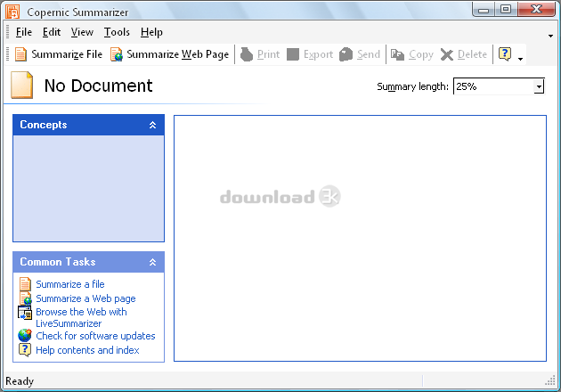Viewport: 561px width, 392px height.
Task: Click the globe icon for software updates
Action: 25,336
